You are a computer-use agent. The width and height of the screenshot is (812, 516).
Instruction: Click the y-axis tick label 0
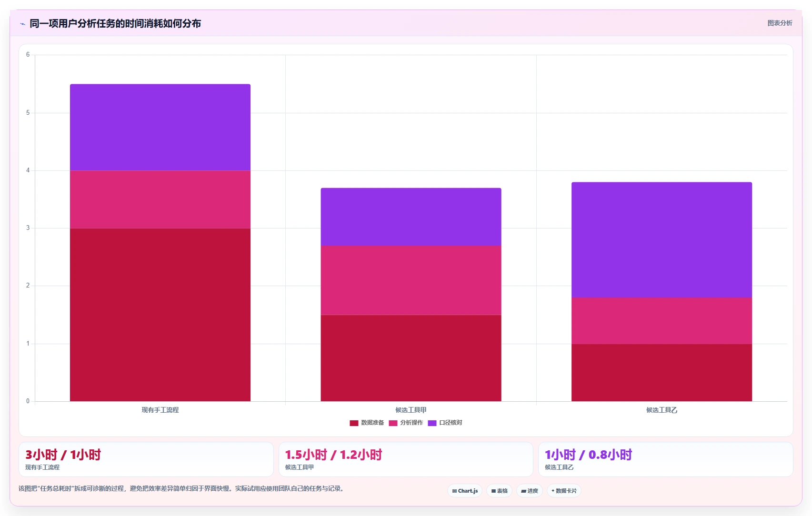tap(28, 401)
